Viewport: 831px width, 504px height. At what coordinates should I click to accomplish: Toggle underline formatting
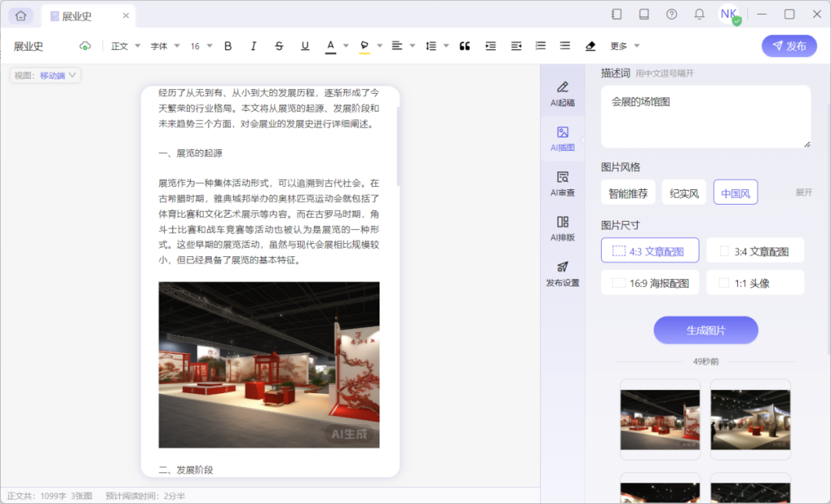[305, 46]
